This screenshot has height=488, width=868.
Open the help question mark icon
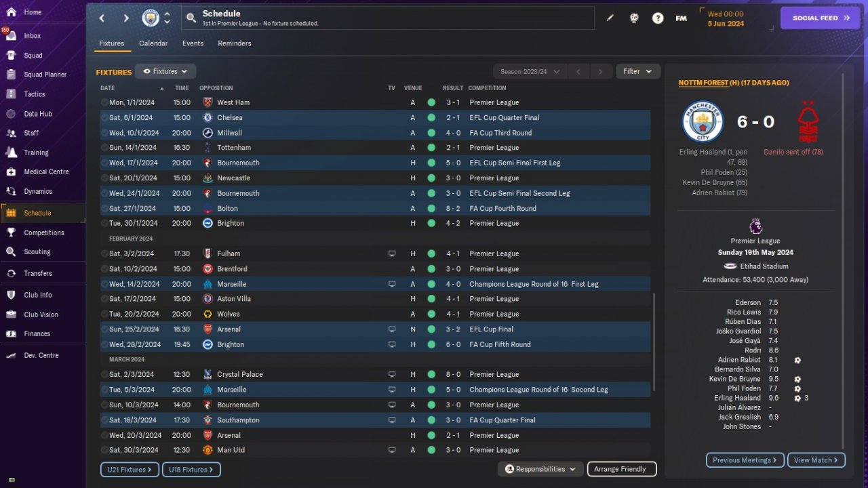click(x=658, y=18)
